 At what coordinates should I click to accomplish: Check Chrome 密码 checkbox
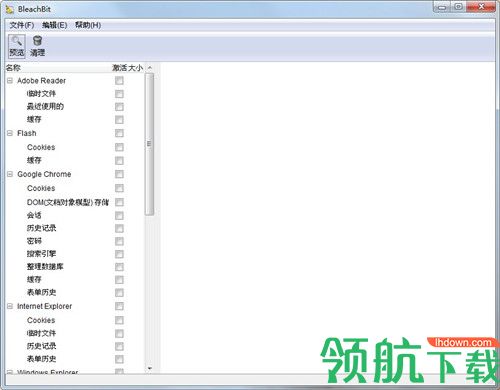[x=119, y=241]
